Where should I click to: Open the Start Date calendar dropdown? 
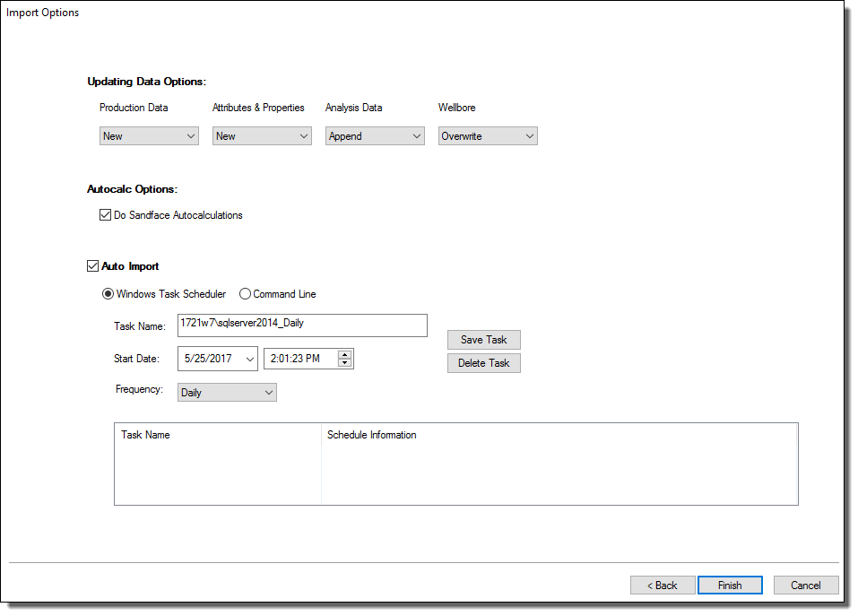pos(248,359)
